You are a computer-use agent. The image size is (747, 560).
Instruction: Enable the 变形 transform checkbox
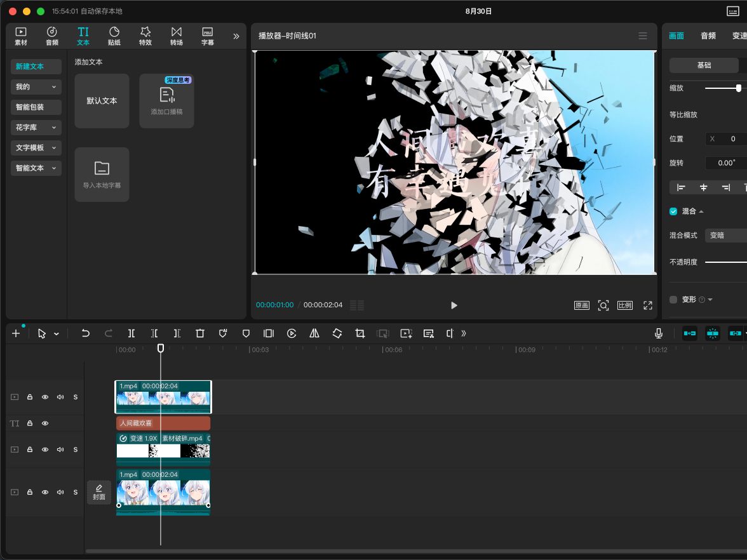673,300
